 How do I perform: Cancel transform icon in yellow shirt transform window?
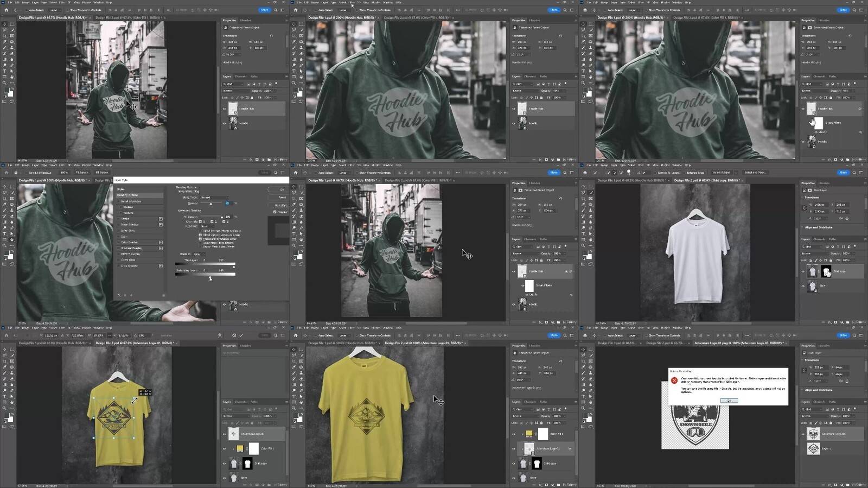234,335
